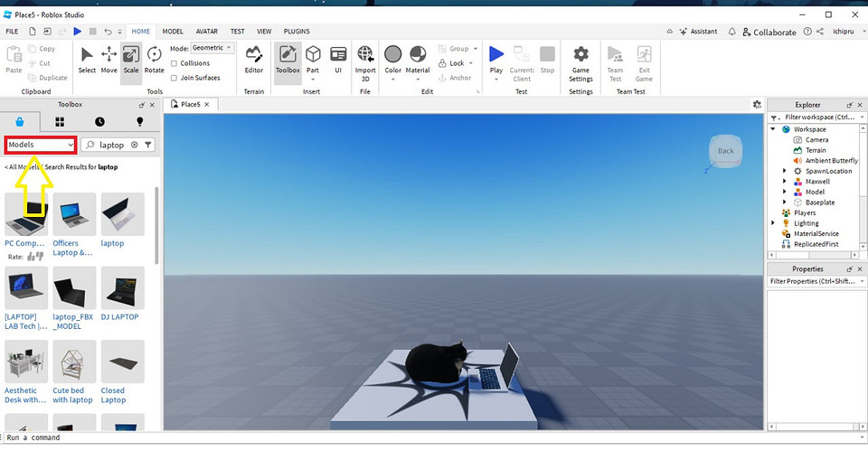Screen dimensions: 868x461
Task: Toggle the Join Surfaces checkbox
Action: click(175, 78)
